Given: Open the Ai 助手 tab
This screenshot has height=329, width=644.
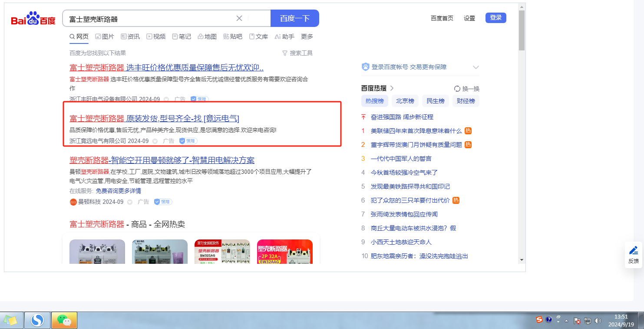Looking at the screenshot, I should [284, 37].
